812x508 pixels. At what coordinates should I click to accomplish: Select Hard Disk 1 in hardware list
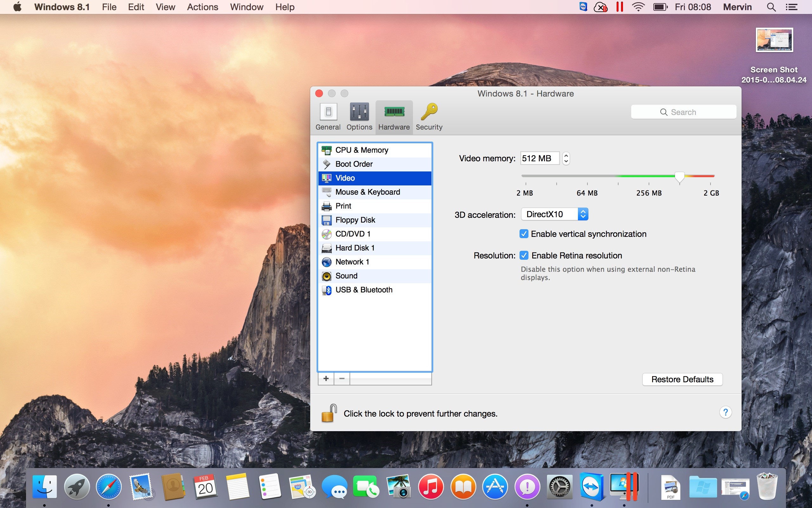point(375,248)
